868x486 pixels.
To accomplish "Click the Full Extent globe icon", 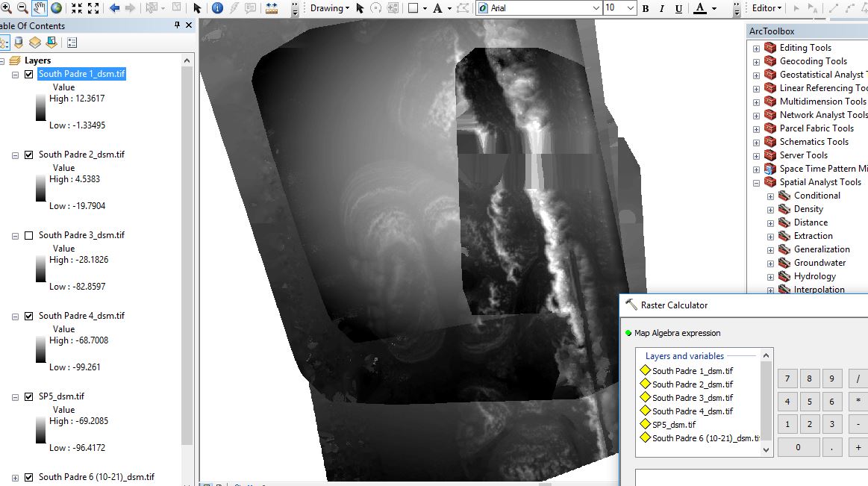I will (57, 7).
